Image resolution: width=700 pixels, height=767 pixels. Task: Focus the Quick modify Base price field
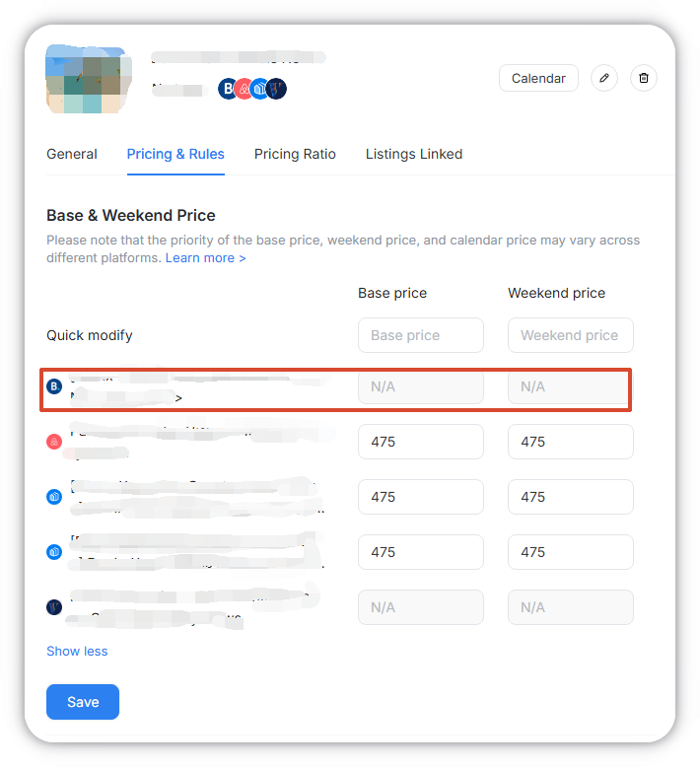[x=421, y=335]
